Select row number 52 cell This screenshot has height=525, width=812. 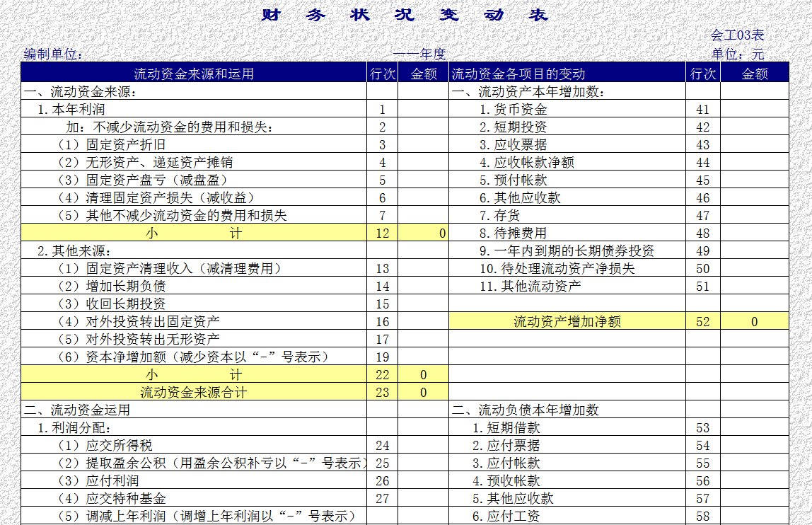pos(703,321)
